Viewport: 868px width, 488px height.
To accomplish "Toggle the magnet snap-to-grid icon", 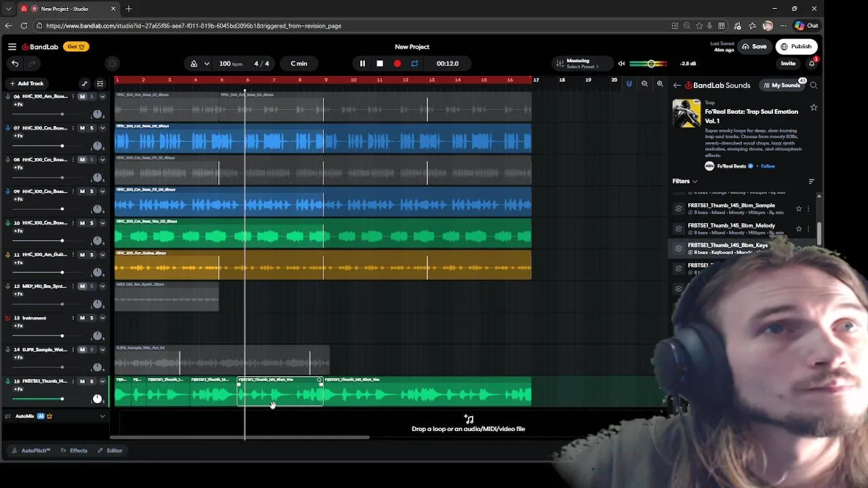I will pos(629,84).
